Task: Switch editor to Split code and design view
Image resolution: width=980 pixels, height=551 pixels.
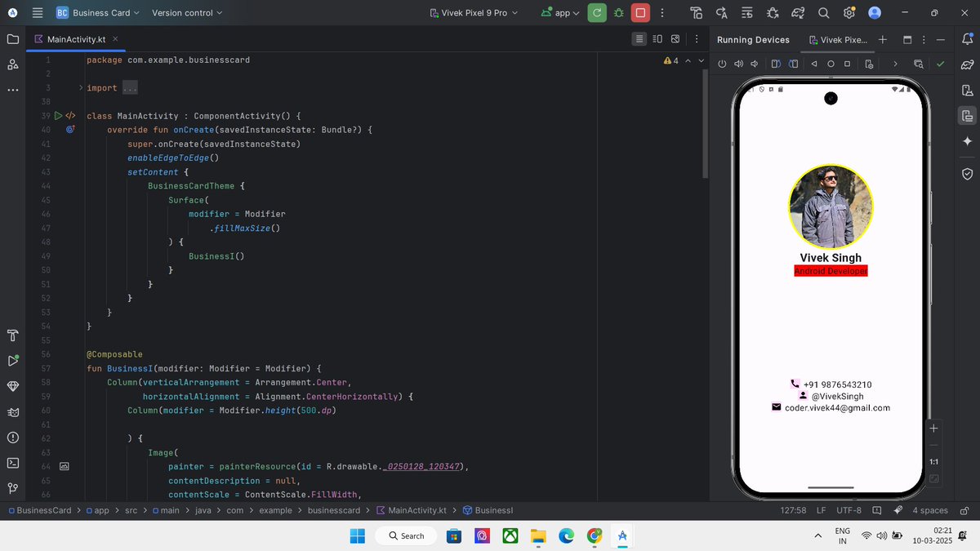Action: [x=657, y=39]
